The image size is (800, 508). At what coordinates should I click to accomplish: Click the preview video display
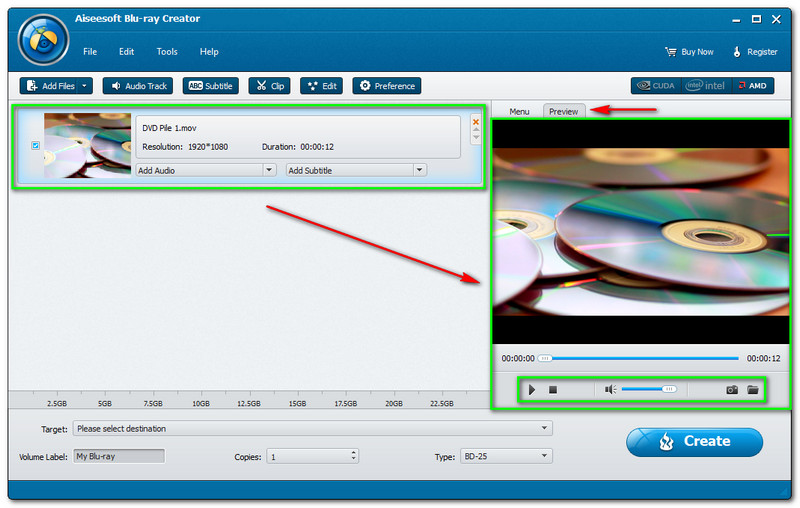pyautogui.click(x=640, y=232)
